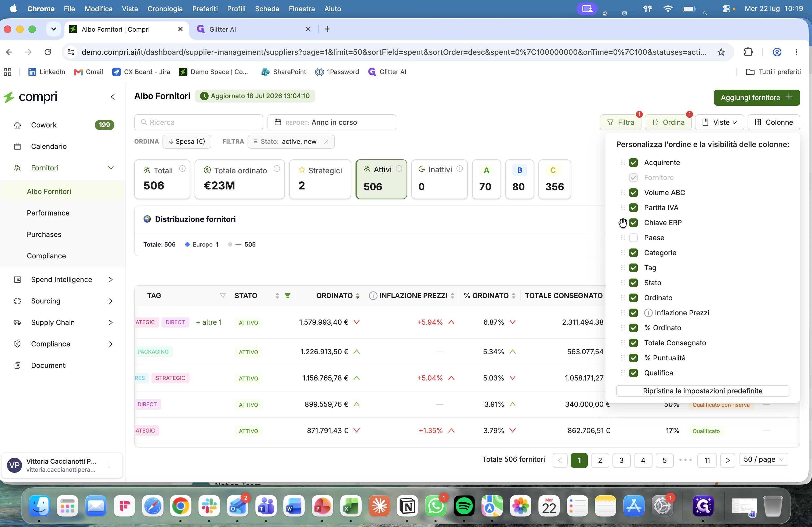
Task: Click the green STATO column filter icon
Action: [288, 295]
